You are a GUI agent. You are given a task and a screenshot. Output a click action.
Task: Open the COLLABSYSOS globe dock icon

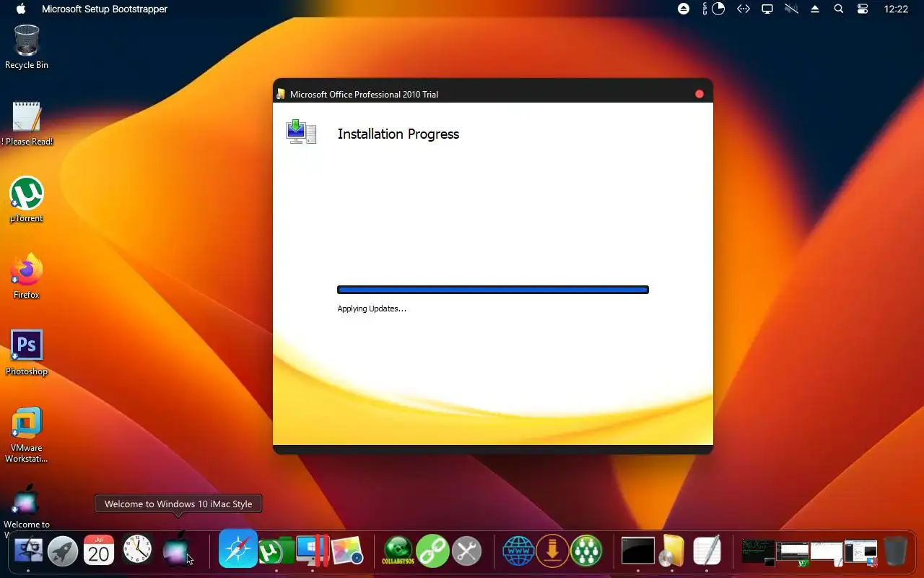tap(398, 551)
